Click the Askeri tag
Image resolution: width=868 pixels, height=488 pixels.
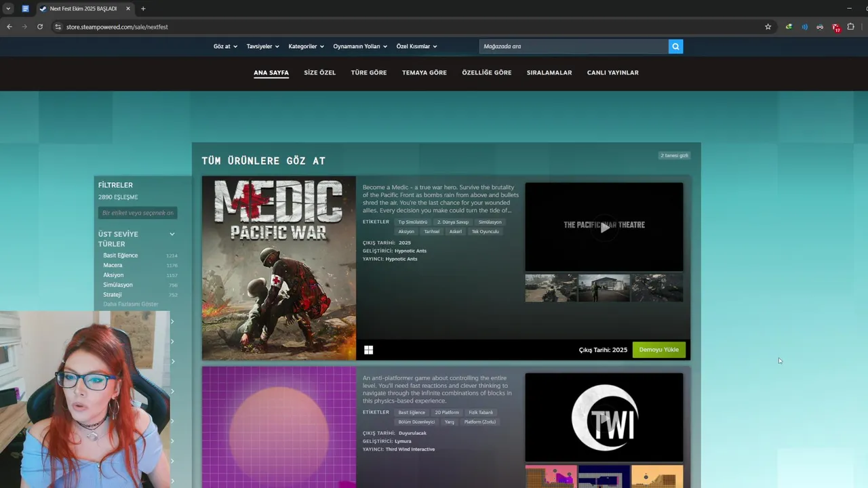[x=456, y=231]
